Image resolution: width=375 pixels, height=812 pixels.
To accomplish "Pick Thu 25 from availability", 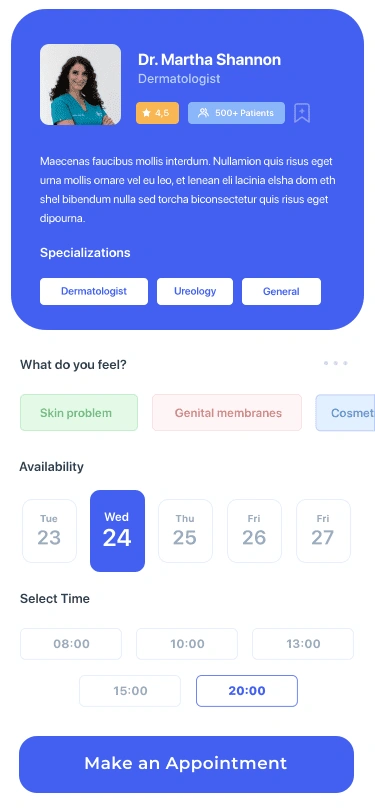I will [x=185, y=531].
